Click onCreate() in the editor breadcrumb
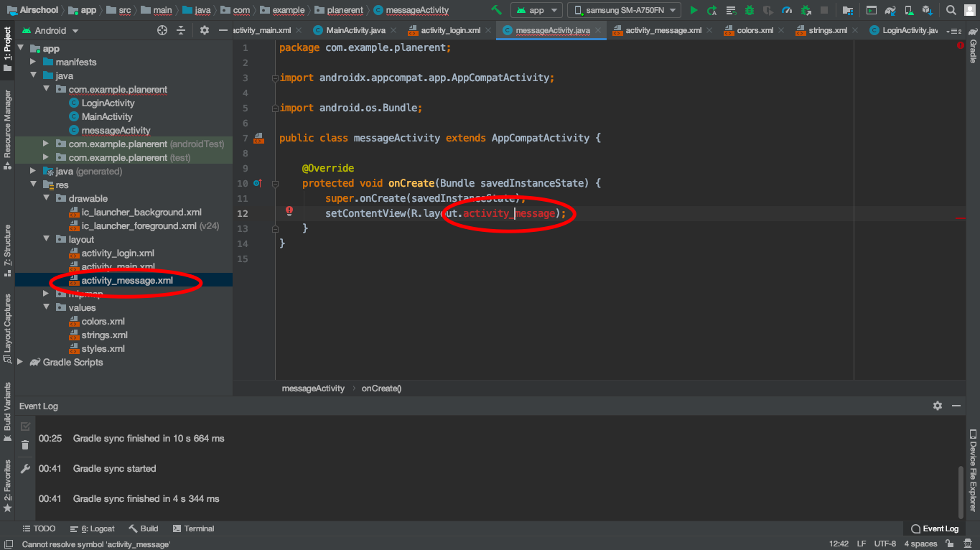This screenshot has width=980, height=550. (381, 388)
